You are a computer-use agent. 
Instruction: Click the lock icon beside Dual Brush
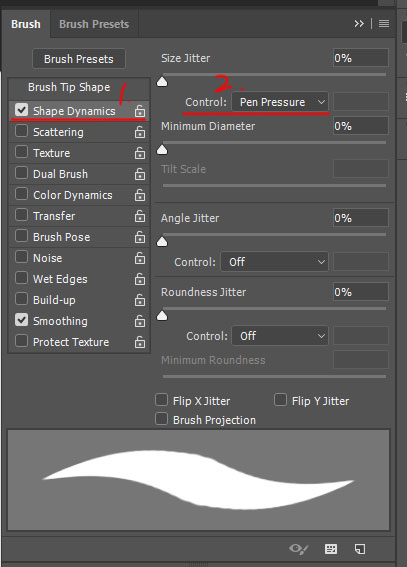(x=140, y=174)
